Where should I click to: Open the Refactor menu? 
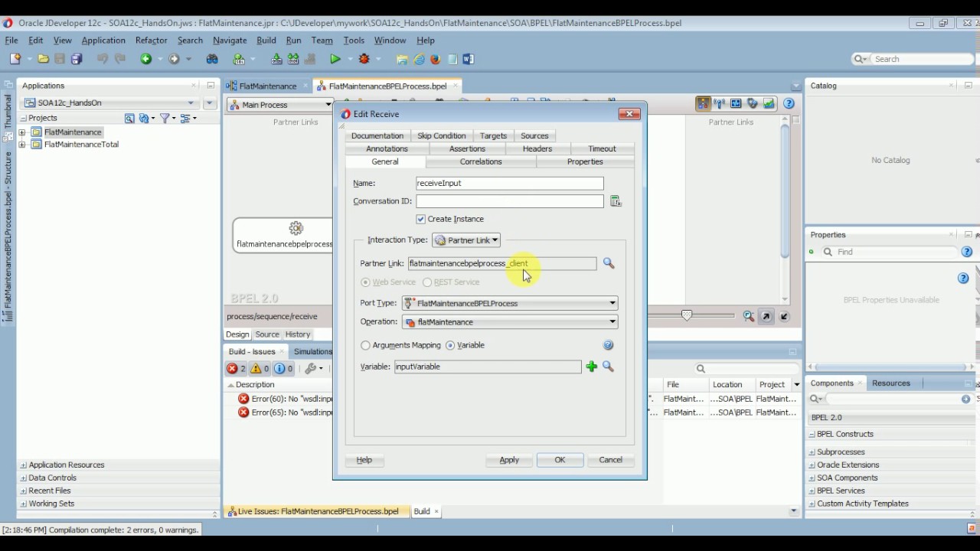point(151,41)
